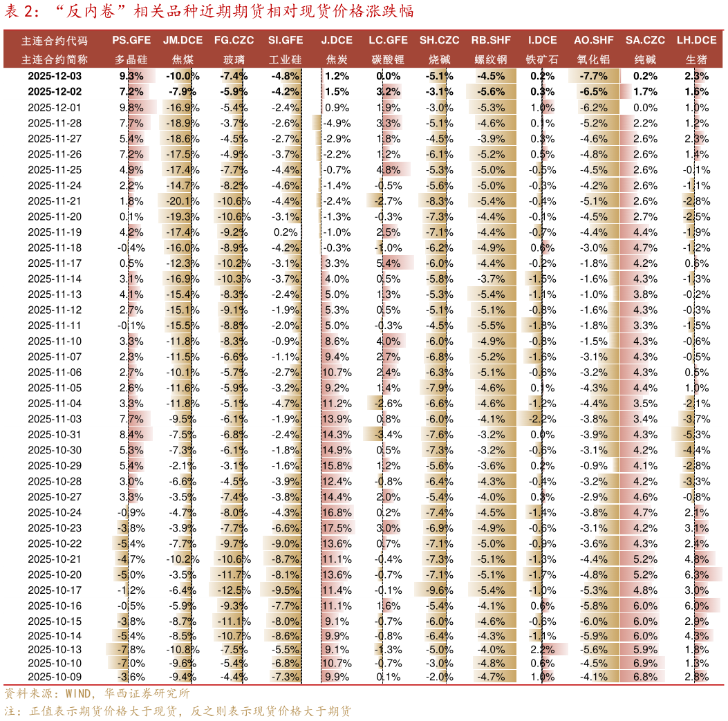
Task: Click the J.DCE value for 2025-10-23
Action: tap(337, 527)
